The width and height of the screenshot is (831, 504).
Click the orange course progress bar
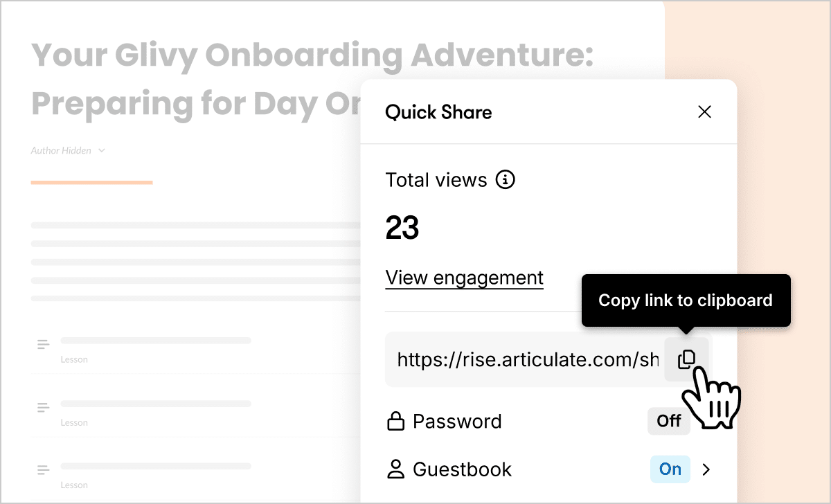91,182
